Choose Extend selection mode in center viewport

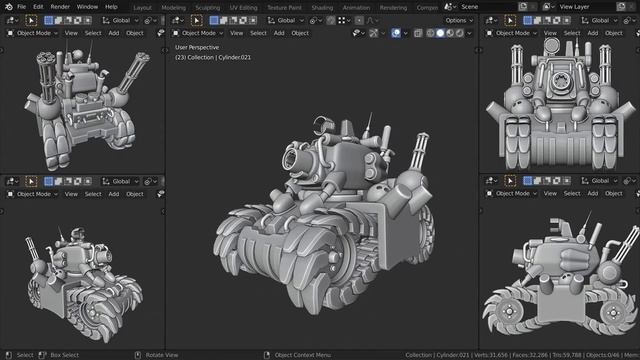tap(224, 20)
